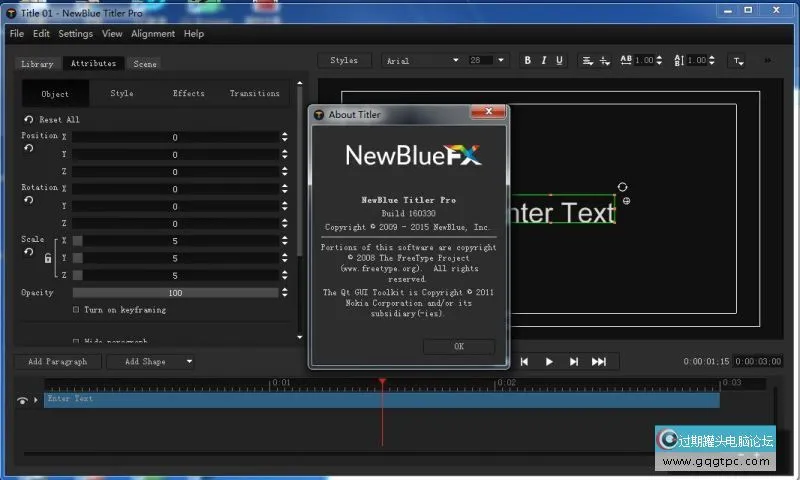
Task: Expand the toolbar overflow chevron
Action: (767, 60)
